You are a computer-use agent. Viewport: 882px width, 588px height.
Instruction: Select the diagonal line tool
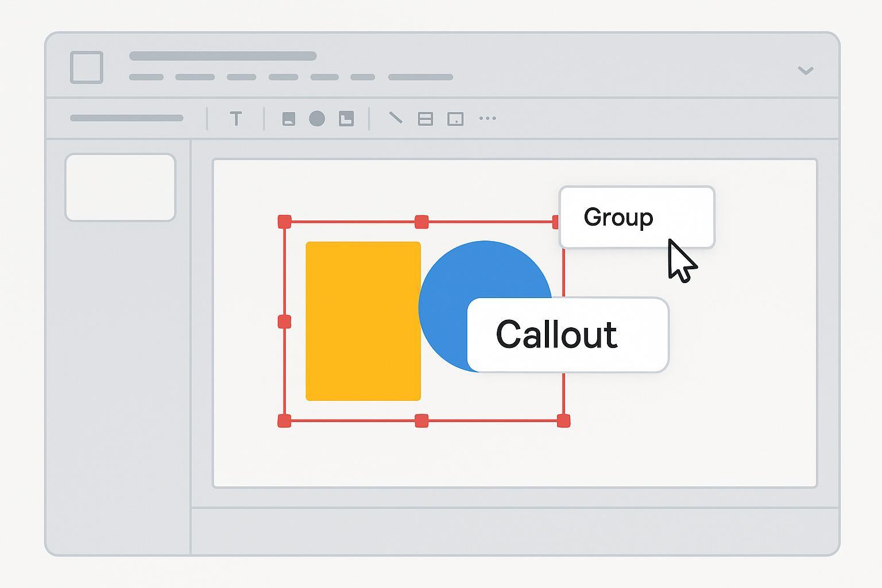(396, 118)
